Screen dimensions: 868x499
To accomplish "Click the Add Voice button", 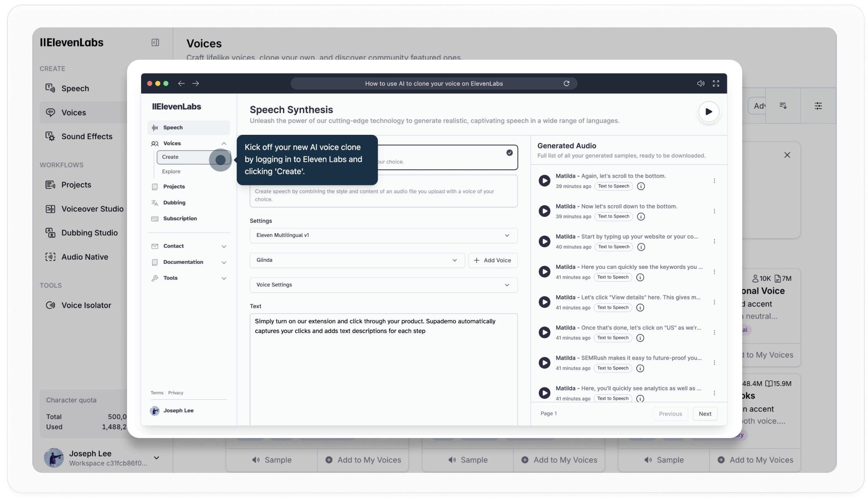I will coord(493,260).
